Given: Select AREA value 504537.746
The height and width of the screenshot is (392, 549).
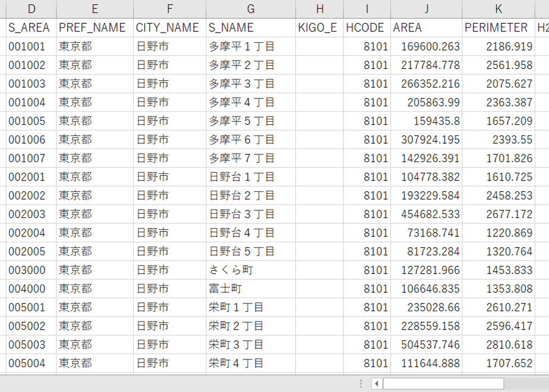Looking at the screenshot, I should click(x=427, y=344).
